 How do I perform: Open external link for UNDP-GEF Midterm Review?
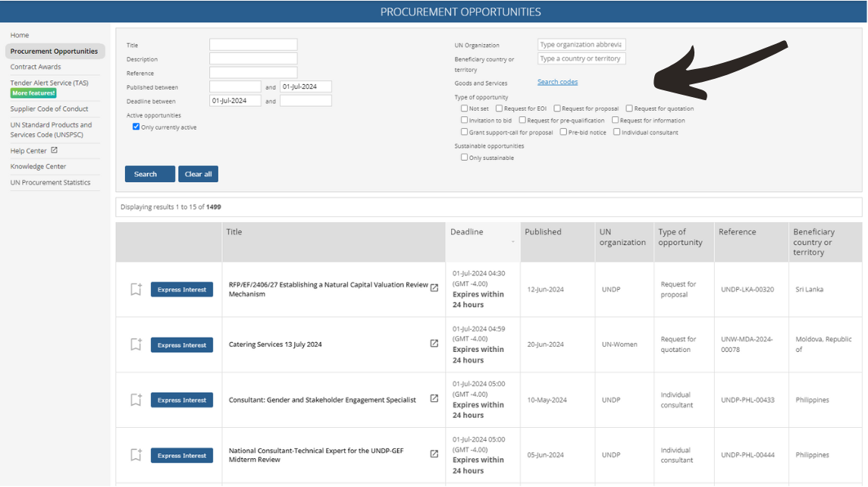pos(434,454)
